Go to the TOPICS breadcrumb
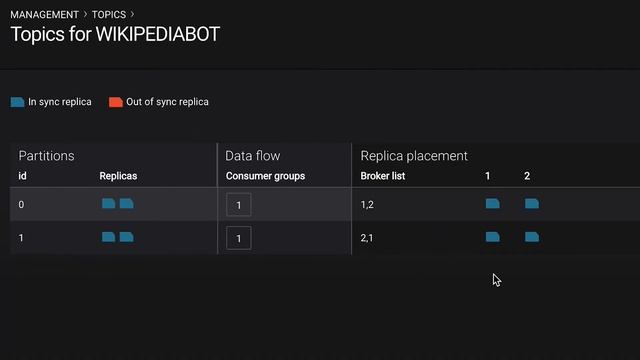Screen dimensions: 640x360 [109, 15]
